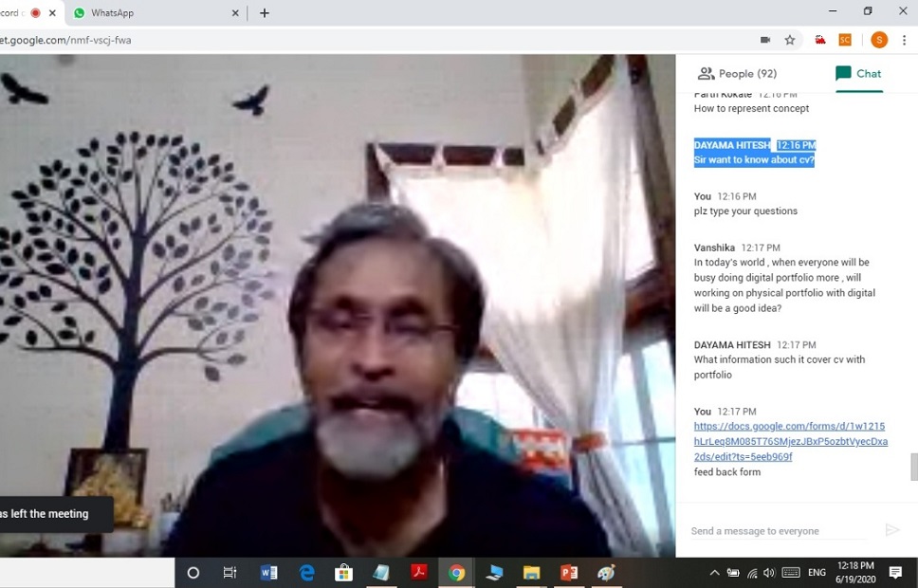The image size is (918, 588).
Task: Click the red train extension icon
Action: [820, 40]
